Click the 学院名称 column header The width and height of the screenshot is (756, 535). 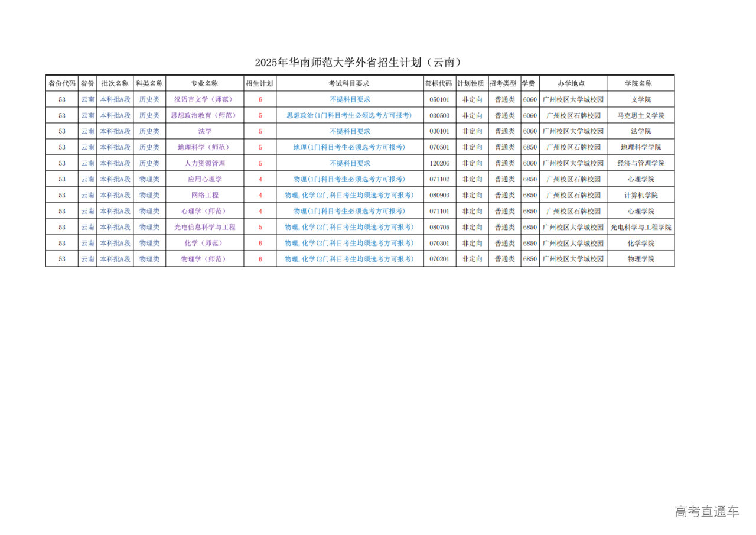click(640, 83)
